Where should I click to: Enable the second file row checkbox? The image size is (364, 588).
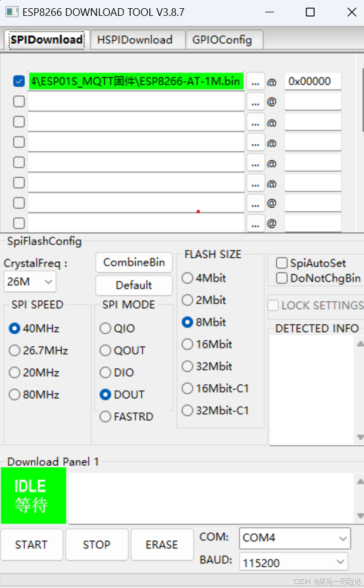click(x=19, y=101)
